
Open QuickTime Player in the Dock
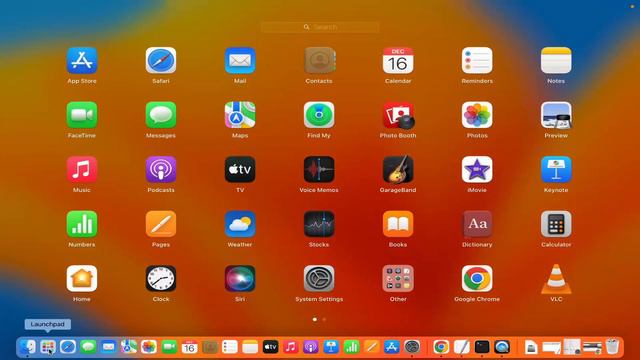(x=502, y=347)
